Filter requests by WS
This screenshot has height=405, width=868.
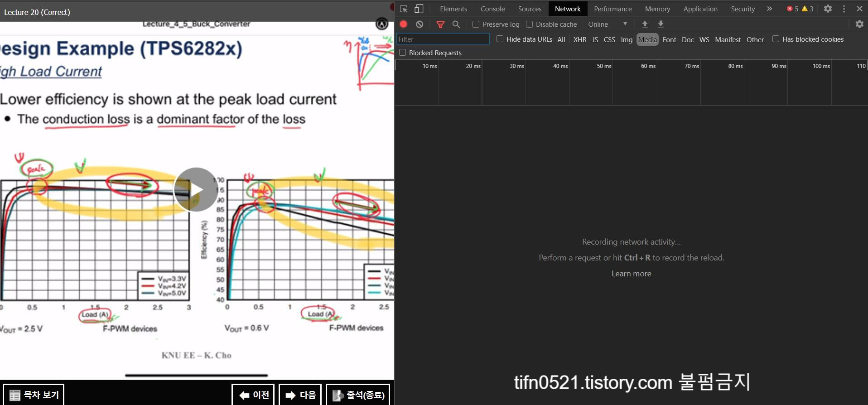[x=704, y=39]
